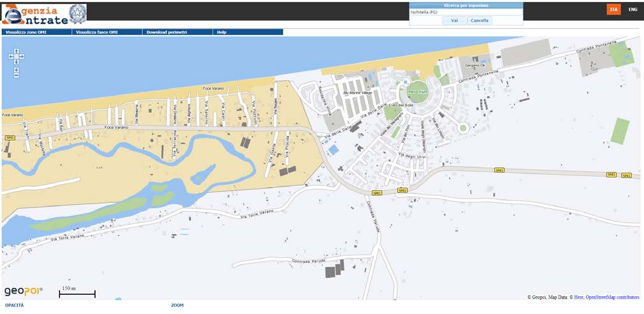Click the Parco Iriumi label on map
The width and height of the screenshot is (644, 314).
pos(416,91)
